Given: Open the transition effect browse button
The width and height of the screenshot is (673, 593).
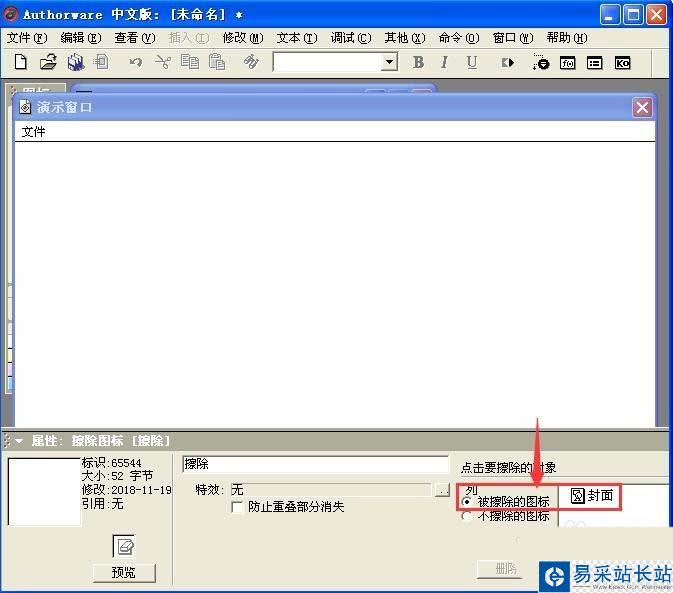Looking at the screenshot, I should pyautogui.click(x=442, y=490).
